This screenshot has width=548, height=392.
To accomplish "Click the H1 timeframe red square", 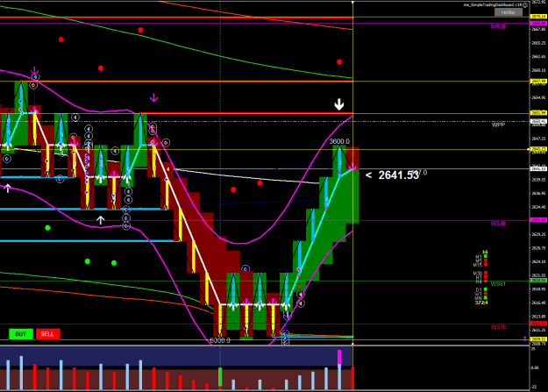I will 486,276.
